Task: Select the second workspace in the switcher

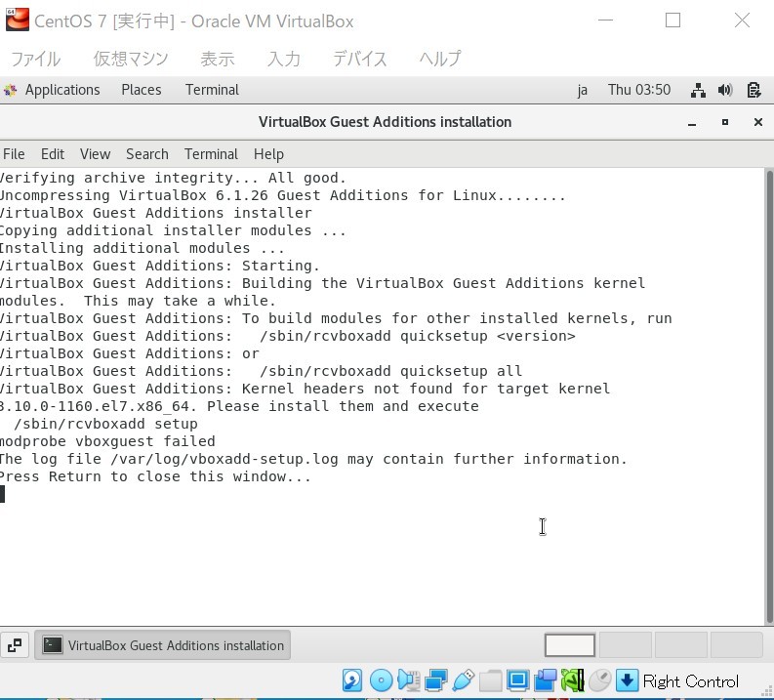Action: point(626,645)
